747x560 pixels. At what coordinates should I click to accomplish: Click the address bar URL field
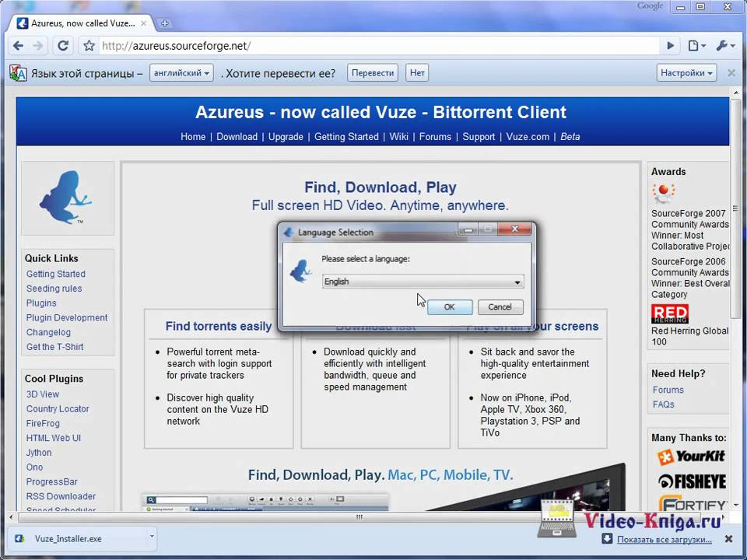(x=379, y=46)
